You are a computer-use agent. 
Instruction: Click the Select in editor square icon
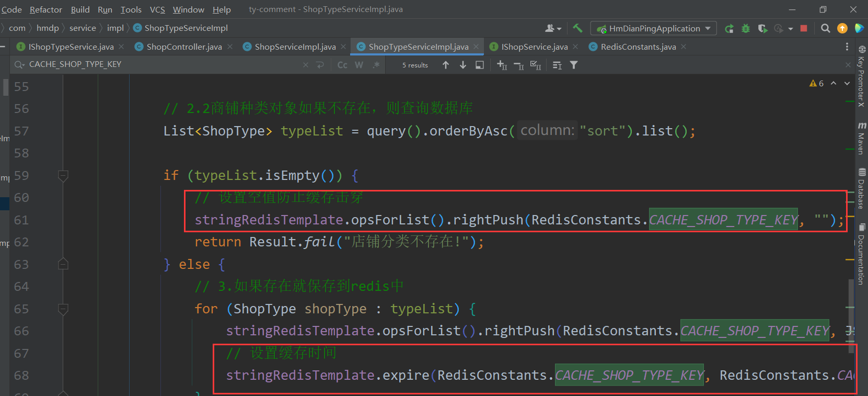point(480,65)
